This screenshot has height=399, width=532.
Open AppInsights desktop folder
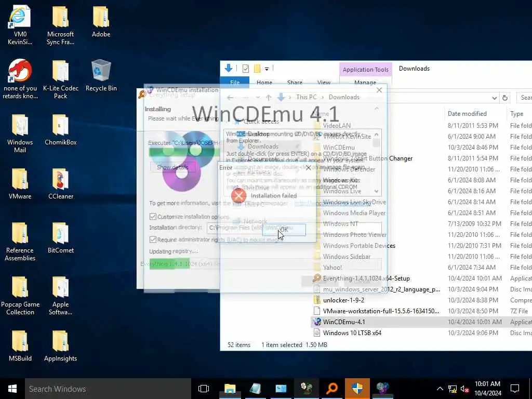(60, 345)
